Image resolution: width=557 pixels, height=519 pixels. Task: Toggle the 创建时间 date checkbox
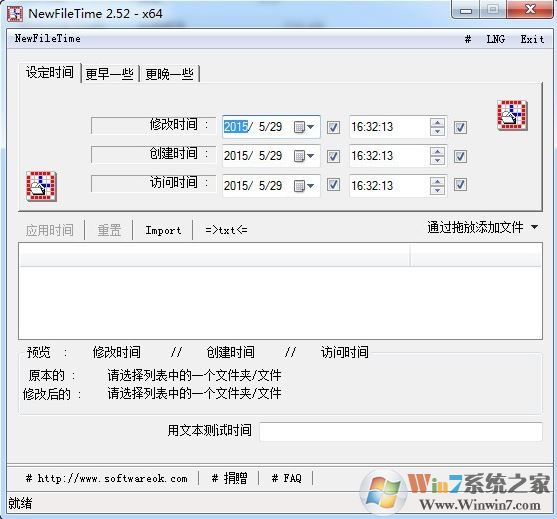333,156
